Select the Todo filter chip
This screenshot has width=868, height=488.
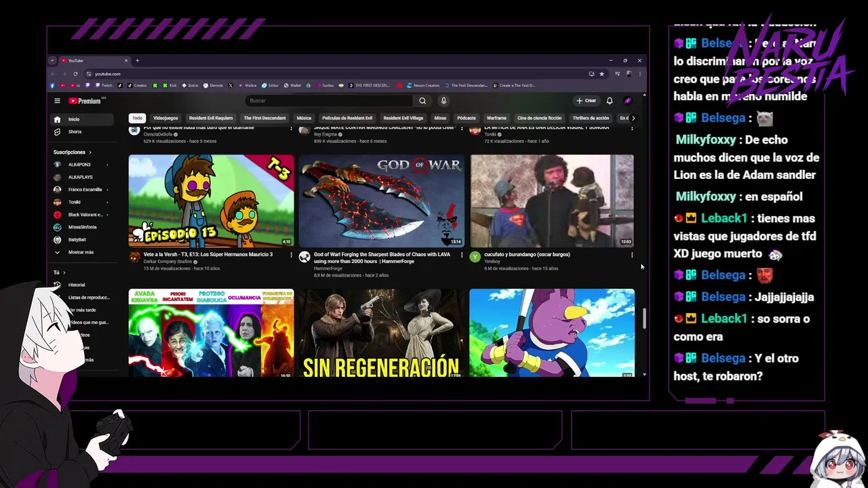[x=138, y=118]
